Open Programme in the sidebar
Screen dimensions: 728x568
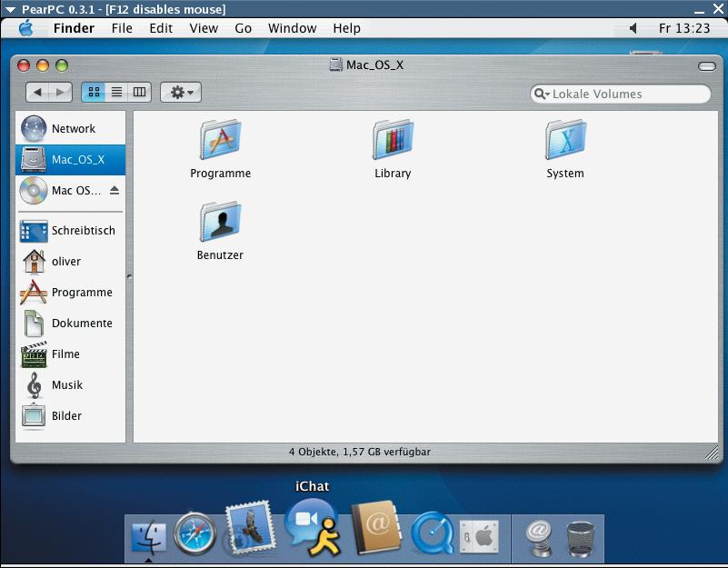tap(71, 293)
